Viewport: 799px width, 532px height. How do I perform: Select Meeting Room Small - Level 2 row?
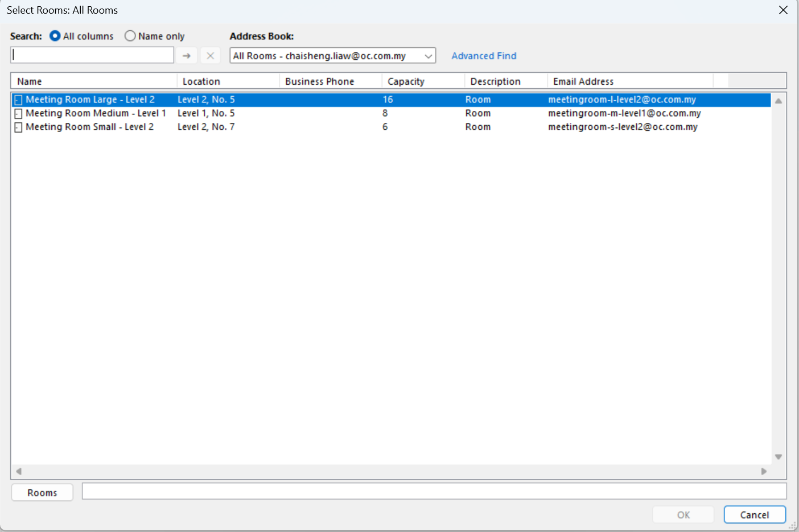(89, 127)
